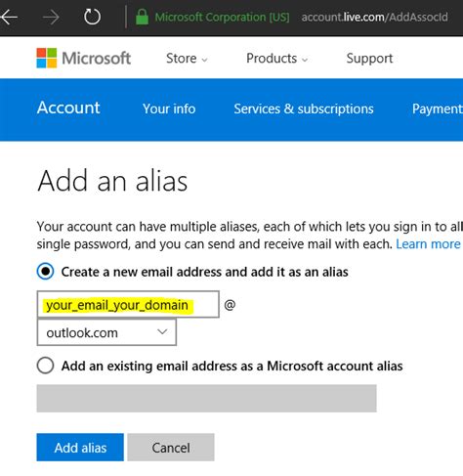Select Add an existing email address radio option
The height and width of the screenshot is (476, 463).
click(x=45, y=366)
